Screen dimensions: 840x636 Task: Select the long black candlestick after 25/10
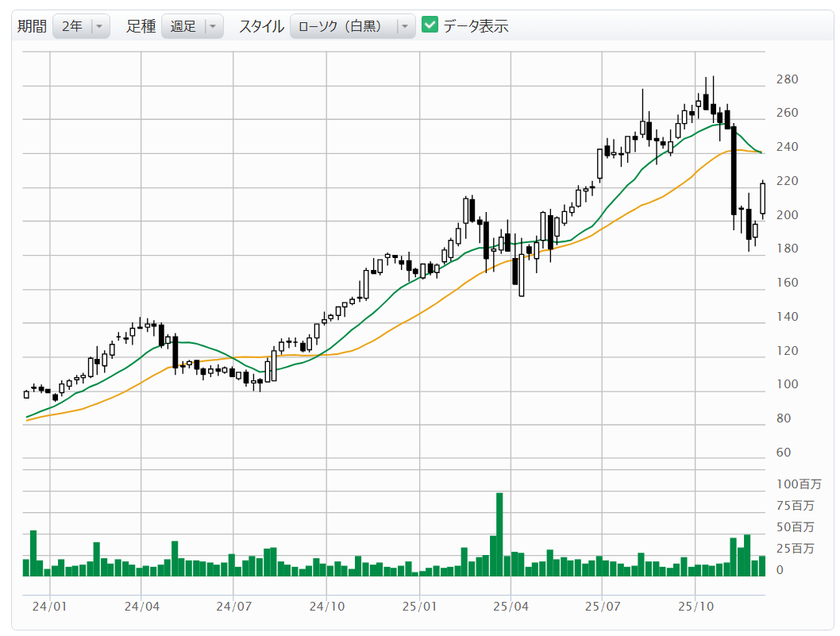pyautogui.click(x=734, y=171)
